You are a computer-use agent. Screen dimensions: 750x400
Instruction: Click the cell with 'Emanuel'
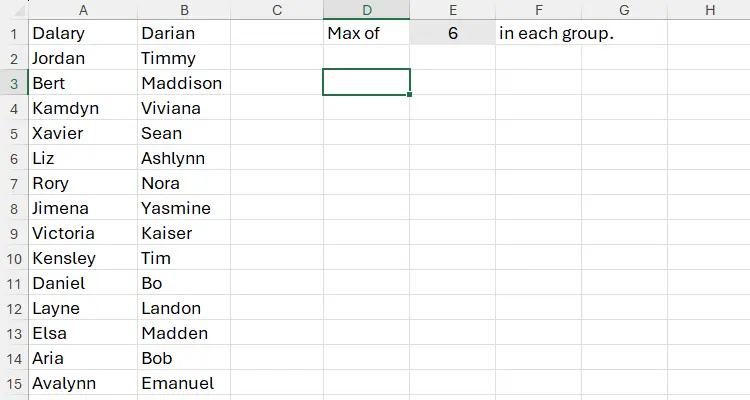pyautogui.click(x=184, y=383)
